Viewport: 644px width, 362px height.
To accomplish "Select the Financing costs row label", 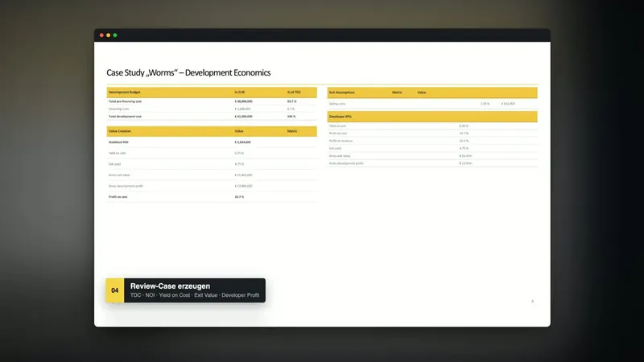I will [118, 109].
